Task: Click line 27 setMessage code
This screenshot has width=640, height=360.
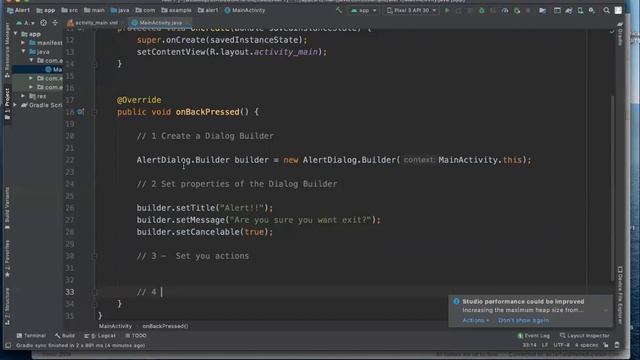Action: click(x=259, y=220)
